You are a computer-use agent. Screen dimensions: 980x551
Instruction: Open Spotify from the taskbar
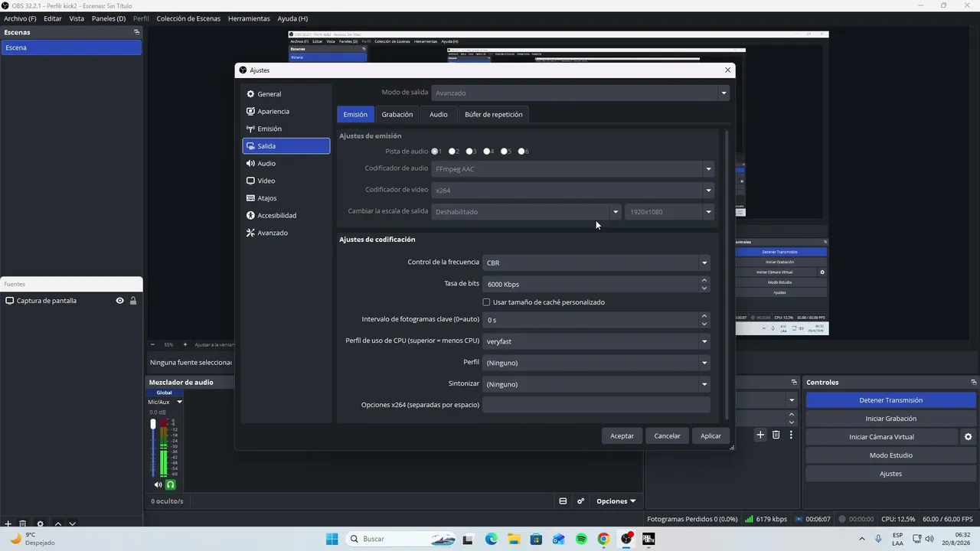pos(581,539)
